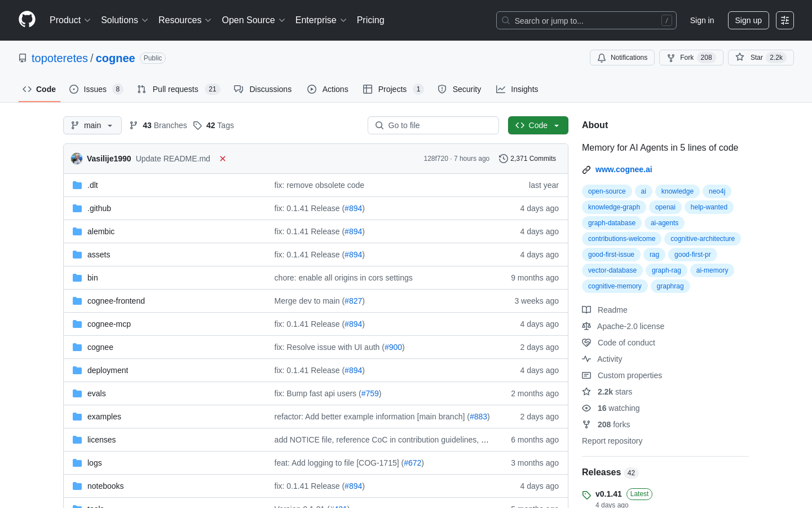Expand the green Code clone dropdown
This screenshot has height=508, width=812.
pos(538,125)
